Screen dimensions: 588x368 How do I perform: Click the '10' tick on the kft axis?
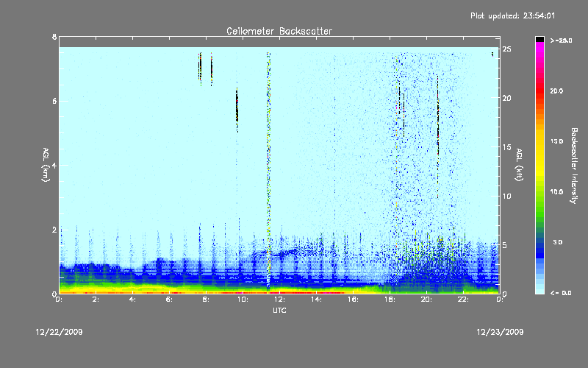point(507,196)
